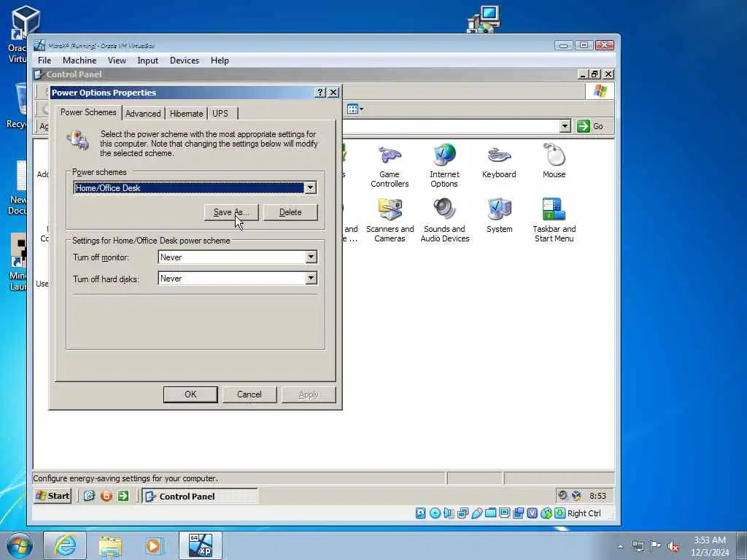Open Taskbar and Start Menu settings
This screenshot has height=560, width=747.
pyautogui.click(x=554, y=220)
